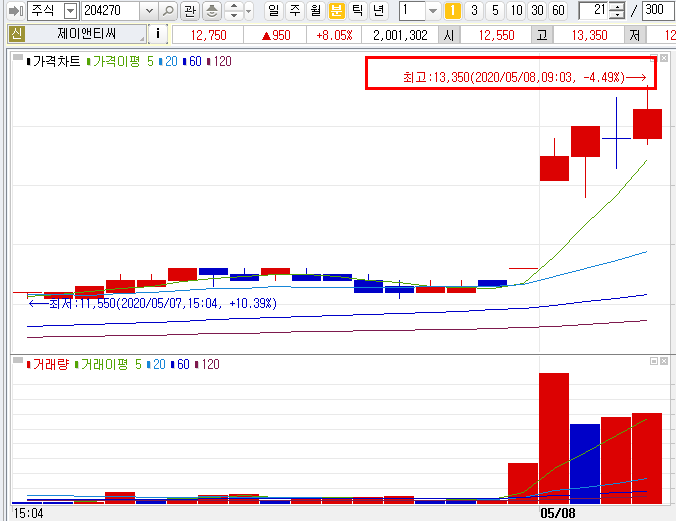Click the 저 low price label
The width and height of the screenshot is (676, 521).
tap(635, 35)
